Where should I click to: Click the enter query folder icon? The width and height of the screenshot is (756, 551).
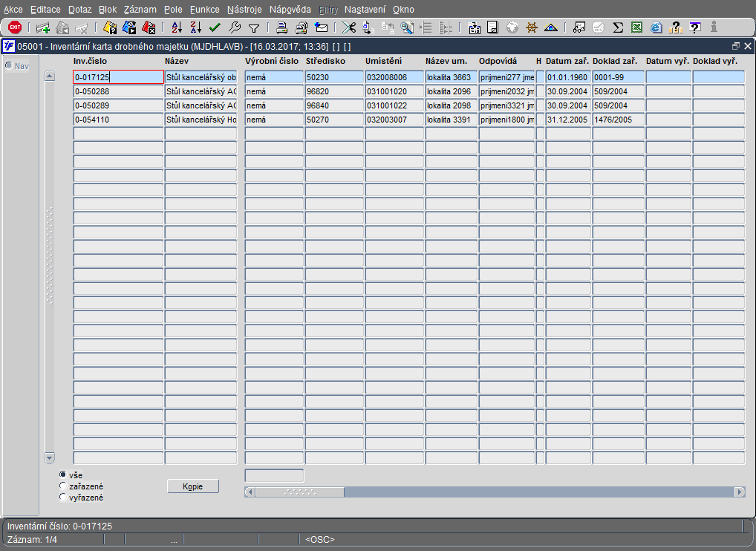[x=111, y=27]
